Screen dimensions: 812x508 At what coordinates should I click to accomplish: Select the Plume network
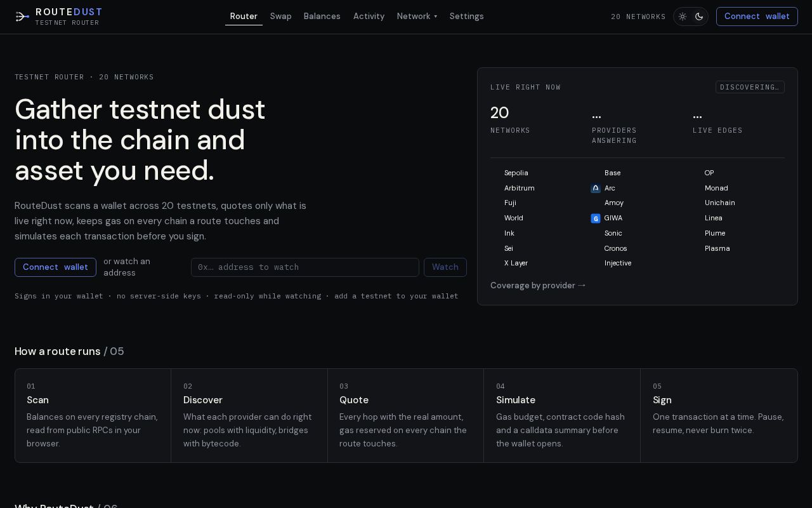click(x=714, y=234)
